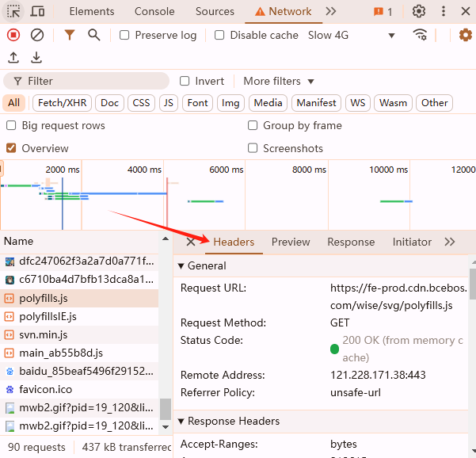Screen dimensions: 476x458
Task: Filter requests by WS
Action: (358, 103)
